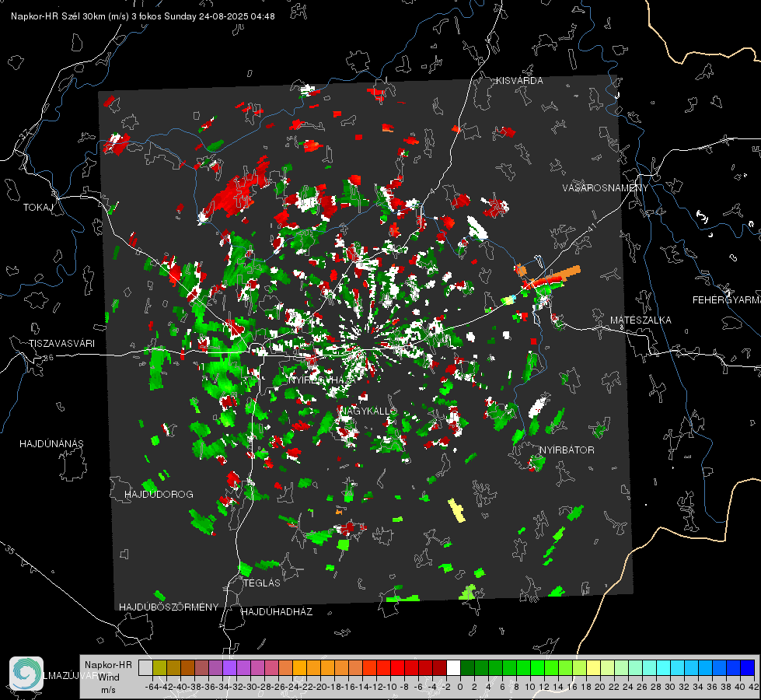
Task: Select the TISZAVASVÁRI city label
Action: click(61, 344)
